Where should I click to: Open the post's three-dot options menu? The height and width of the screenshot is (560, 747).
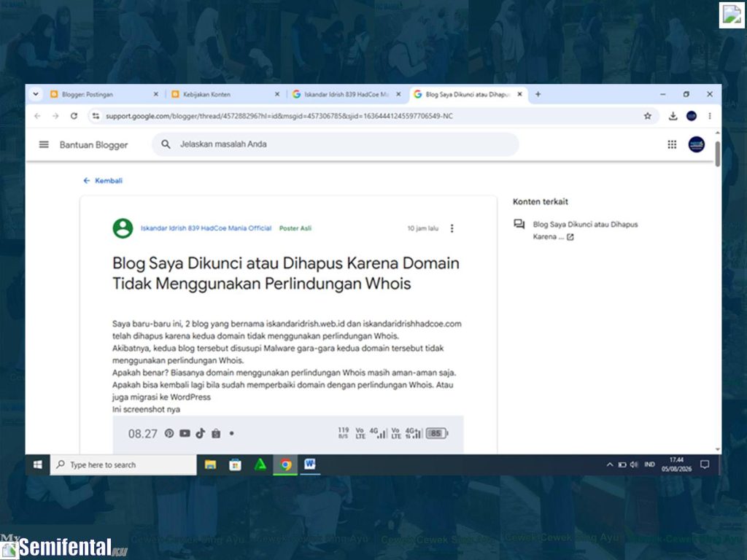click(x=452, y=228)
